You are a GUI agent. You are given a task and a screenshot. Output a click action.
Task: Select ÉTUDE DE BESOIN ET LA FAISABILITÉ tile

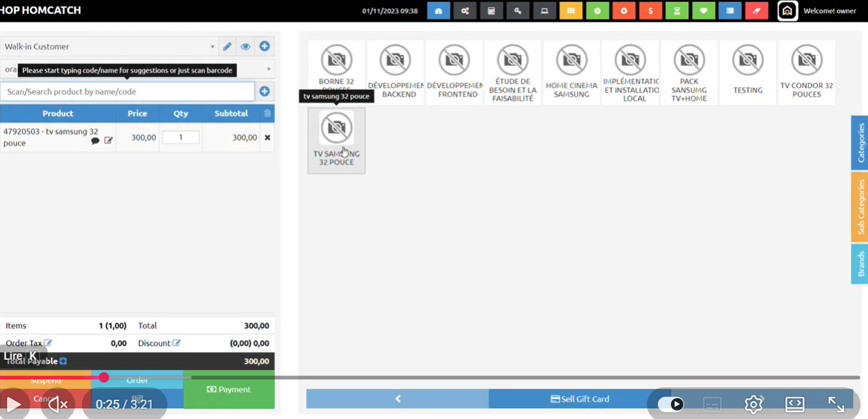(513, 72)
